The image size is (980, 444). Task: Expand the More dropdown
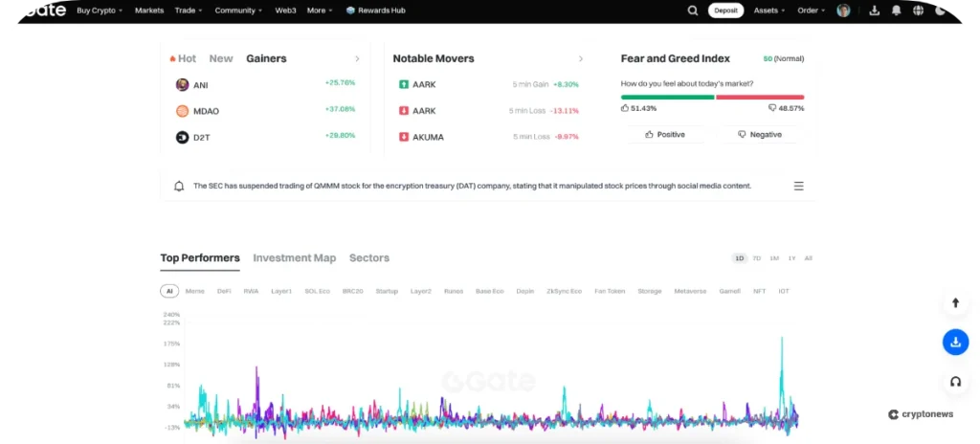[320, 11]
